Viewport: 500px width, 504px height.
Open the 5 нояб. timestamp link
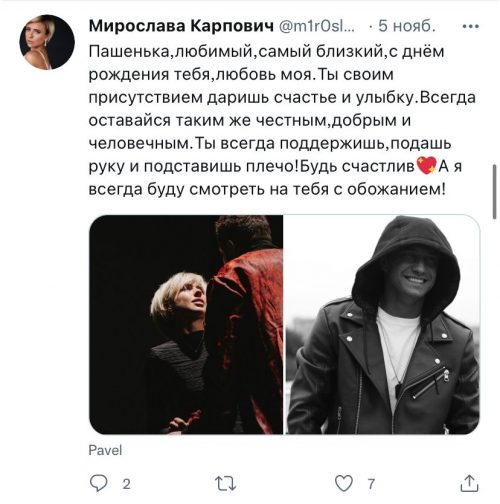click(x=407, y=26)
